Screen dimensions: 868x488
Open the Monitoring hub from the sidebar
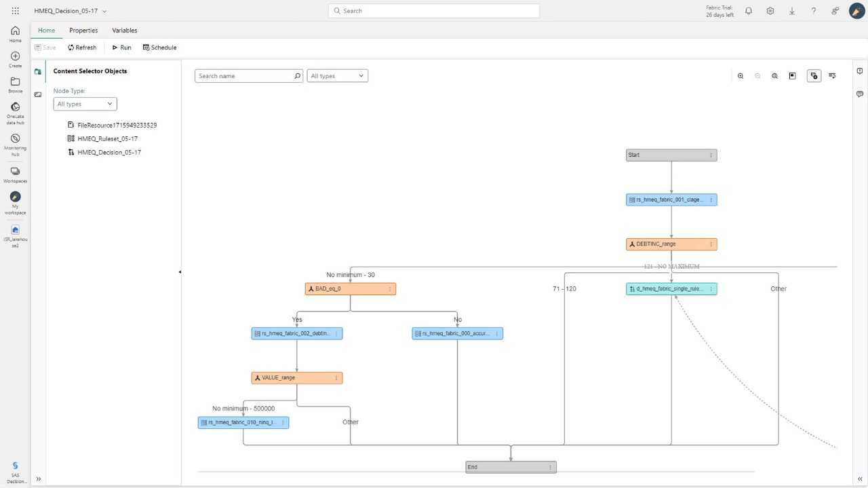(15, 143)
